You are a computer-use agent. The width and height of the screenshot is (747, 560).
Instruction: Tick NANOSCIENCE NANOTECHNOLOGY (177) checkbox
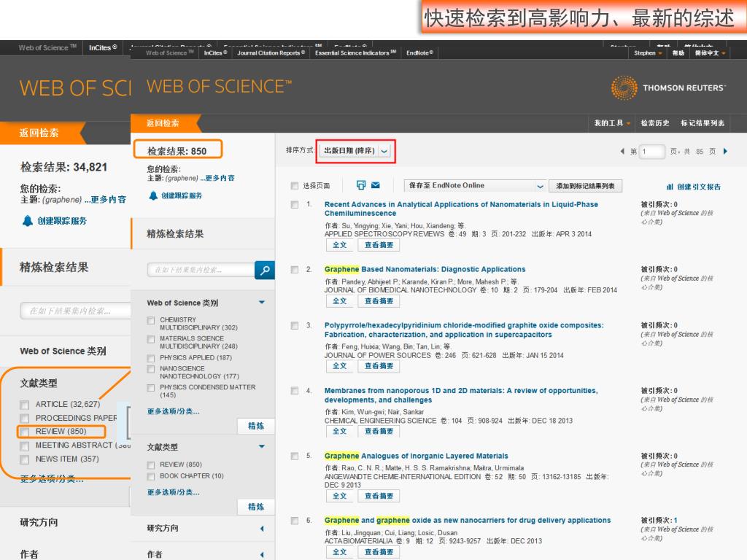[x=151, y=370]
